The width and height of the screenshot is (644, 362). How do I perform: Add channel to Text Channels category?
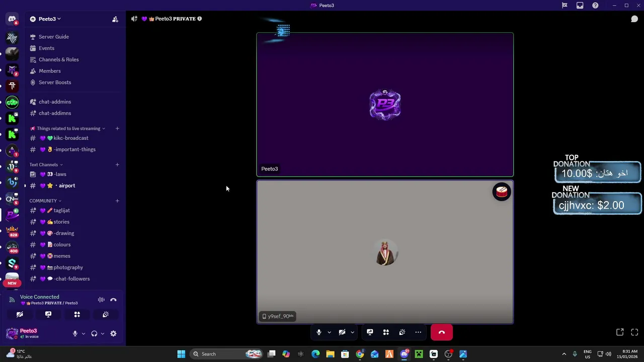tap(117, 164)
